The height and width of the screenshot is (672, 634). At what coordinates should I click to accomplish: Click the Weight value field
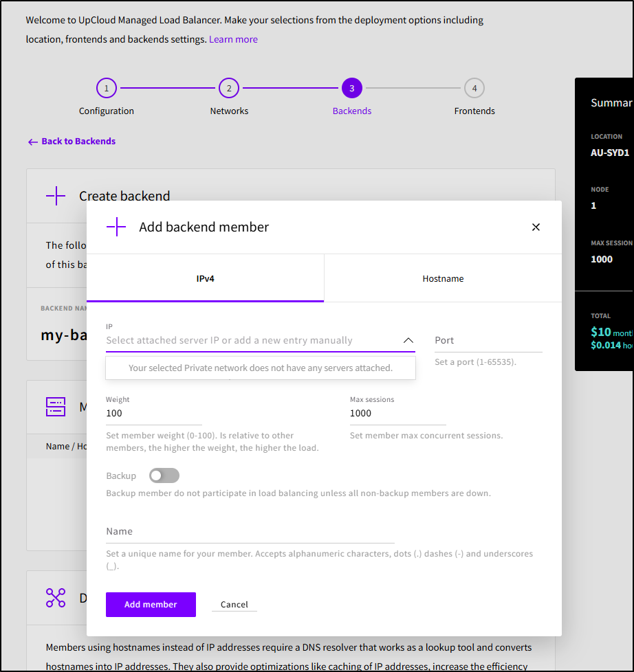(153, 414)
